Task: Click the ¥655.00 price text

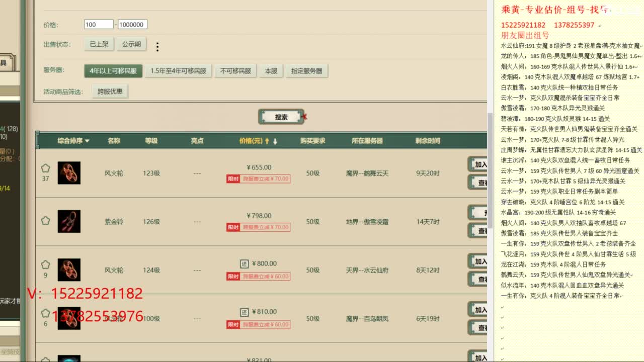Action: [259, 167]
